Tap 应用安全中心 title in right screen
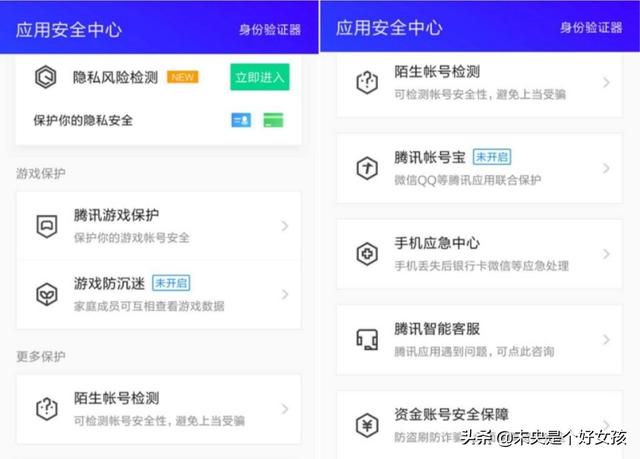This screenshot has height=459, width=640. 389,28
